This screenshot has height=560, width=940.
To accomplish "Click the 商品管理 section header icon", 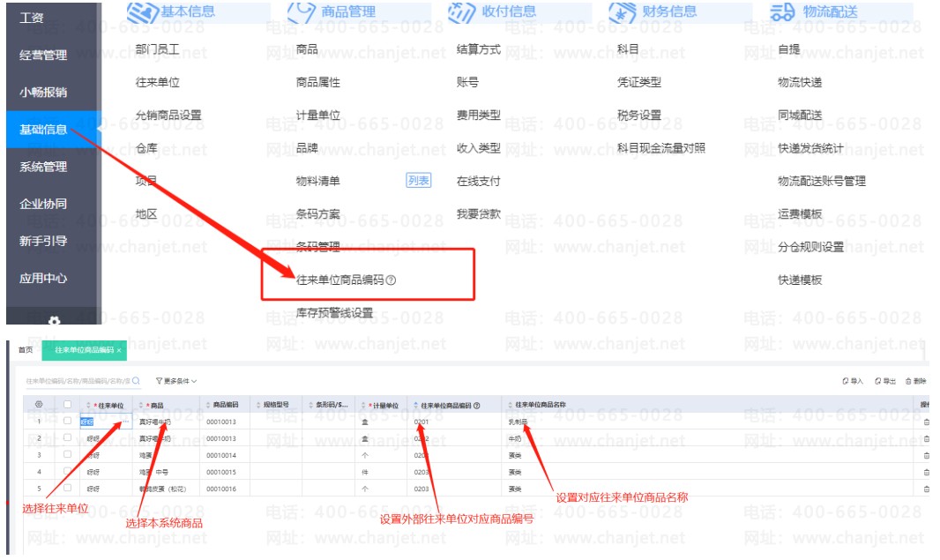I will click(x=302, y=12).
